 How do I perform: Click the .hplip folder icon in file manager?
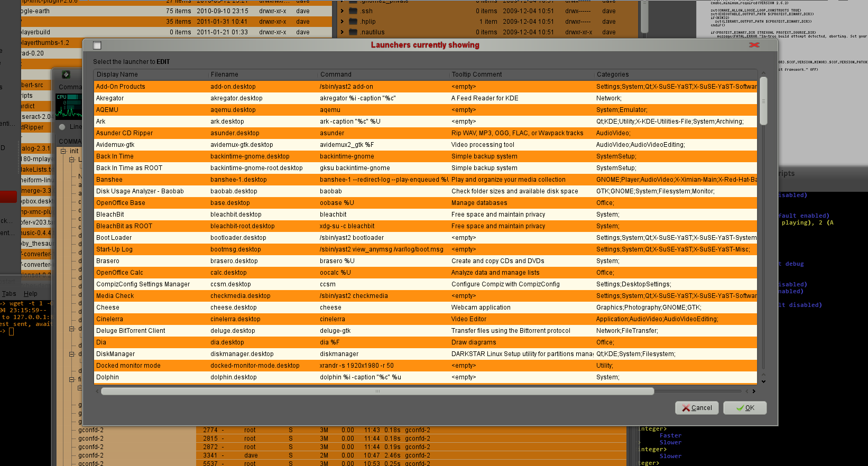(x=353, y=22)
